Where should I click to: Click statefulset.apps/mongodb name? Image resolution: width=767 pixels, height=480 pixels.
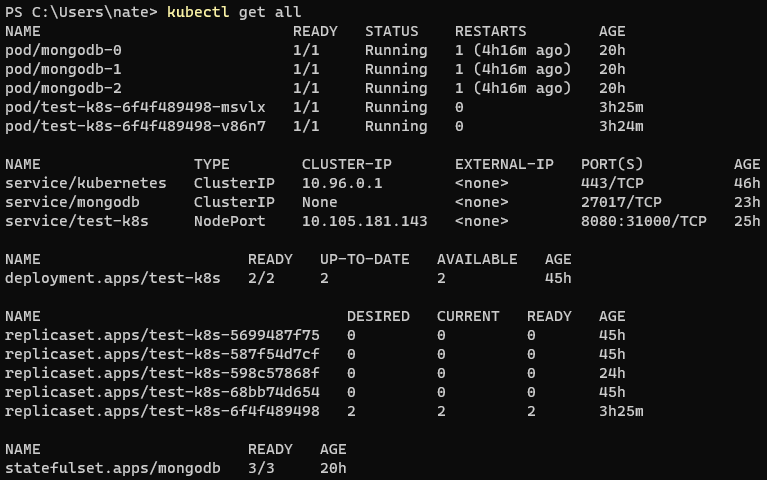click(113, 469)
